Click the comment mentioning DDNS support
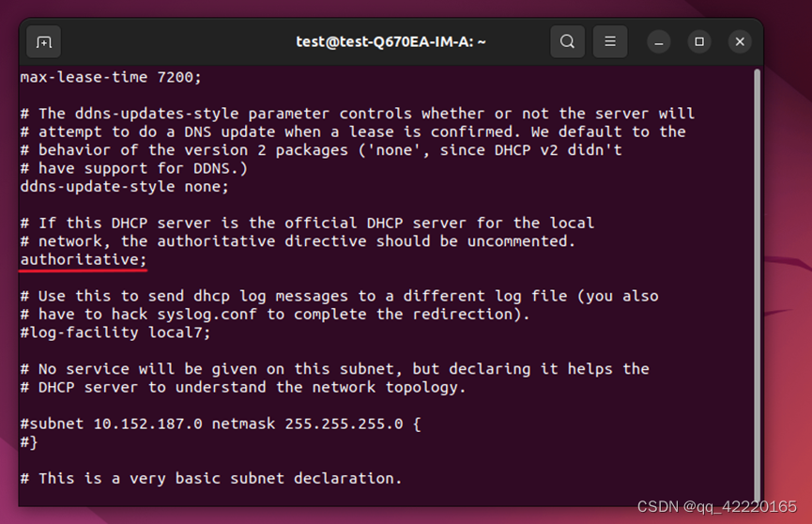812x524 pixels. point(134,168)
